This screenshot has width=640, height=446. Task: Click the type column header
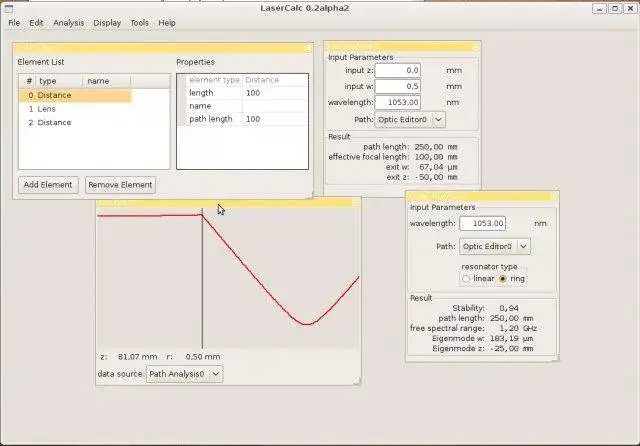tap(59, 81)
